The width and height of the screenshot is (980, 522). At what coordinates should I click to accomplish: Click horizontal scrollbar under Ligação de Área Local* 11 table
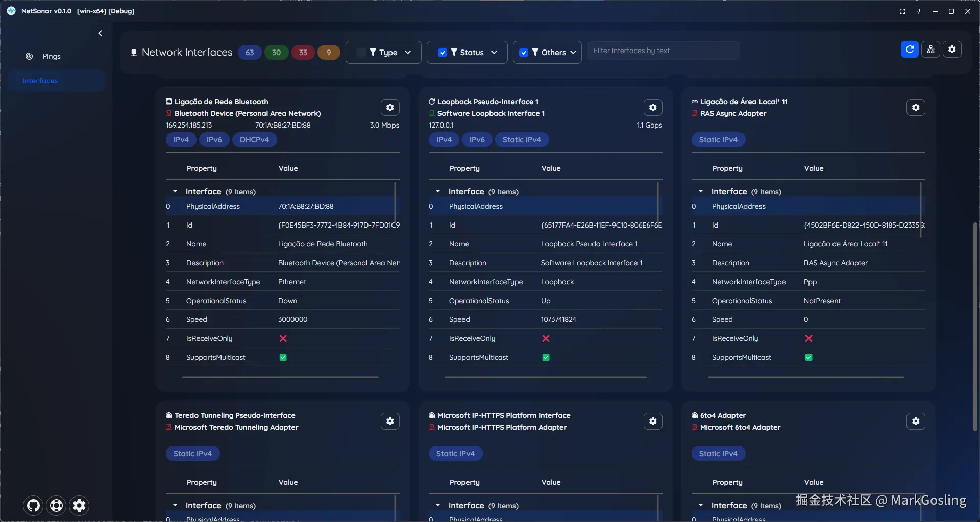click(x=806, y=377)
